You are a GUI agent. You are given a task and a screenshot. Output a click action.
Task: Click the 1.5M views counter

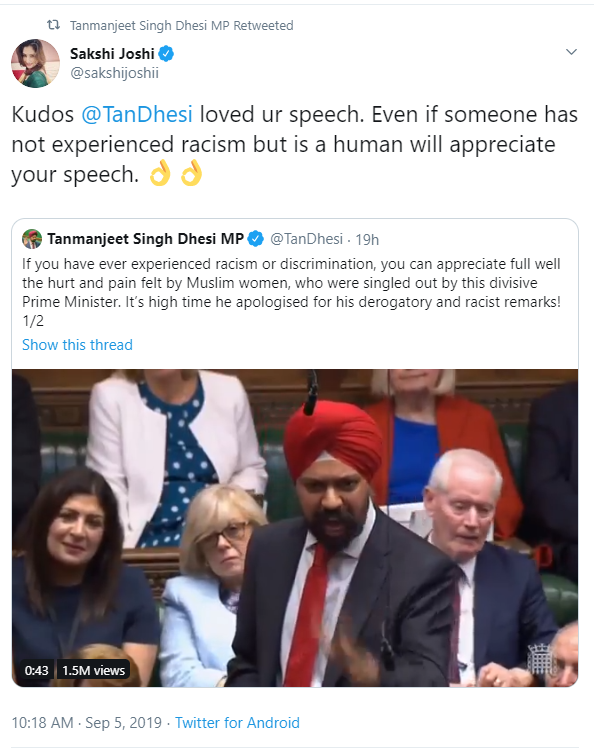[93, 670]
